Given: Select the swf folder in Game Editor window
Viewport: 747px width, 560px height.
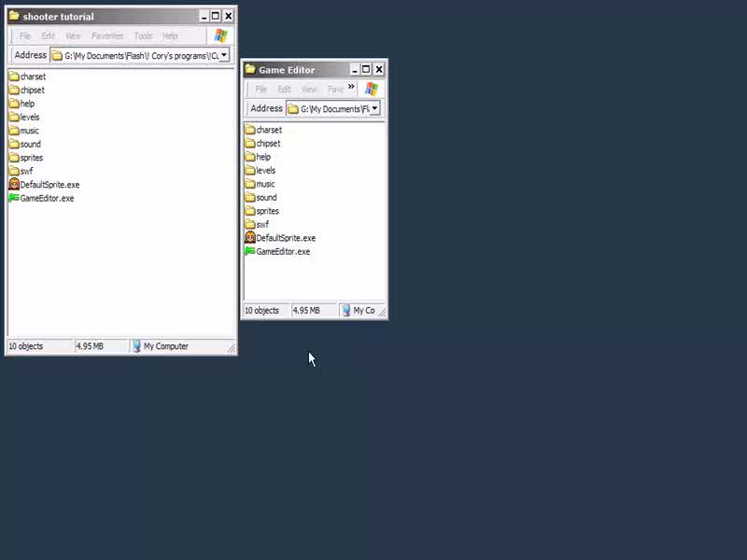Looking at the screenshot, I should [261, 224].
